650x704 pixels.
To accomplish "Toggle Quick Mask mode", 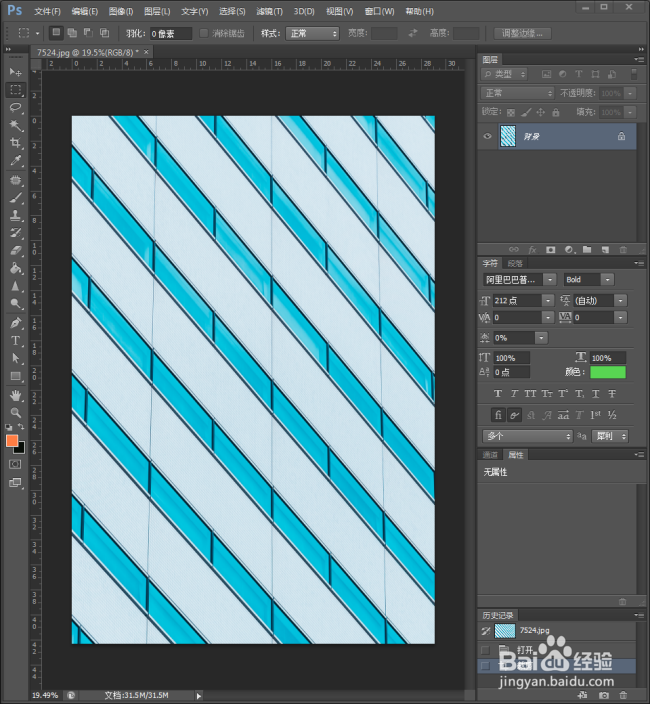I will 15,464.
